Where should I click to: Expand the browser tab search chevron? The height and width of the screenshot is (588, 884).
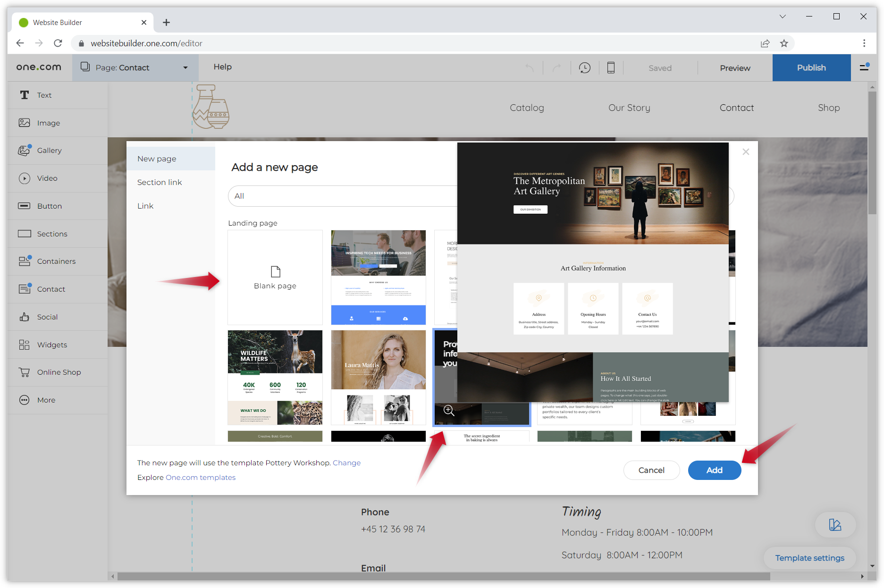click(x=783, y=17)
